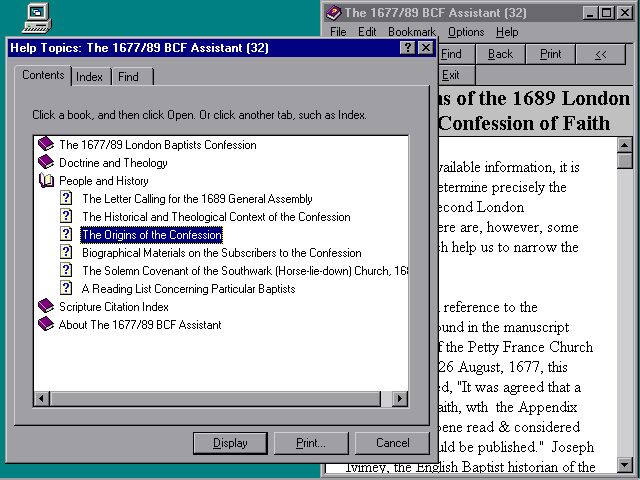Click the Print... button in Help Topics dialog
Image resolution: width=640 pixels, height=480 pixels.
click(311, 443)
